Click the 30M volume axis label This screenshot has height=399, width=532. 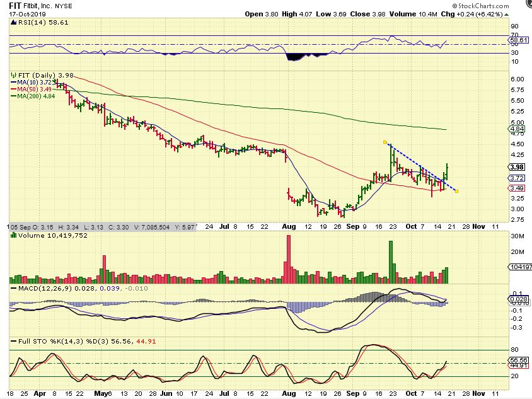518,236
